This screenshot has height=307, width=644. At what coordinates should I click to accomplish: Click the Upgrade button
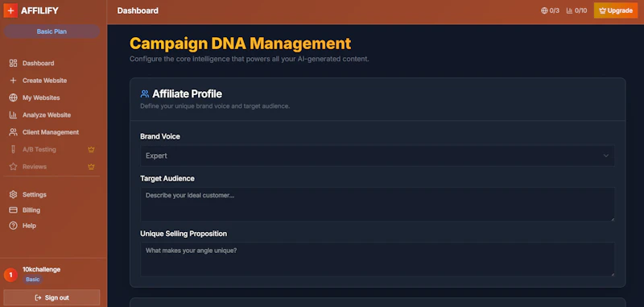(x=616, y=10)
